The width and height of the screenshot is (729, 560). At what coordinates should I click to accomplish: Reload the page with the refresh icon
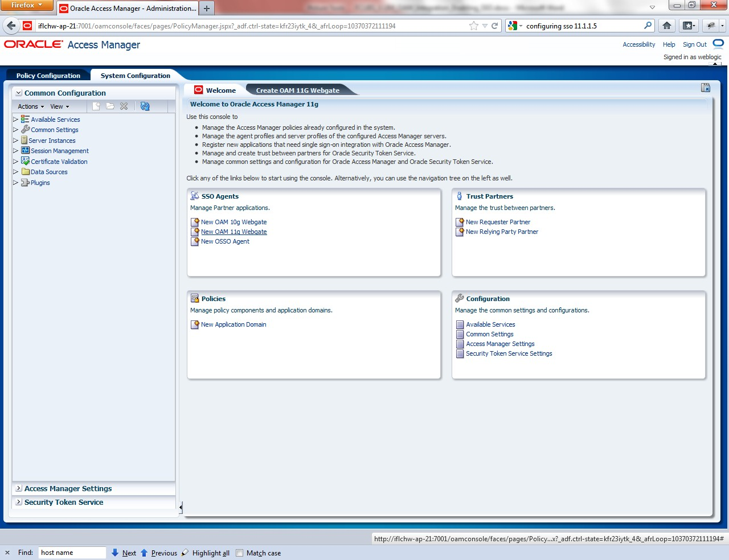coord(495,26)
